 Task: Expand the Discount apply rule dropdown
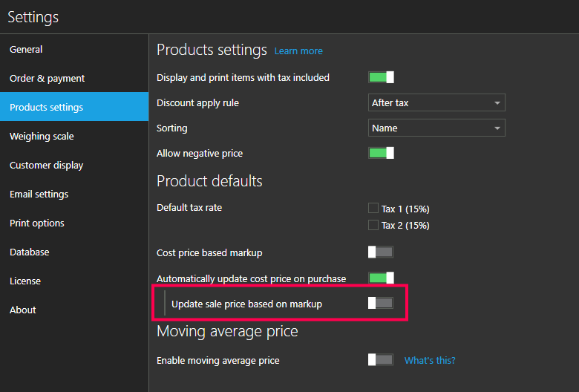point(436,103)
